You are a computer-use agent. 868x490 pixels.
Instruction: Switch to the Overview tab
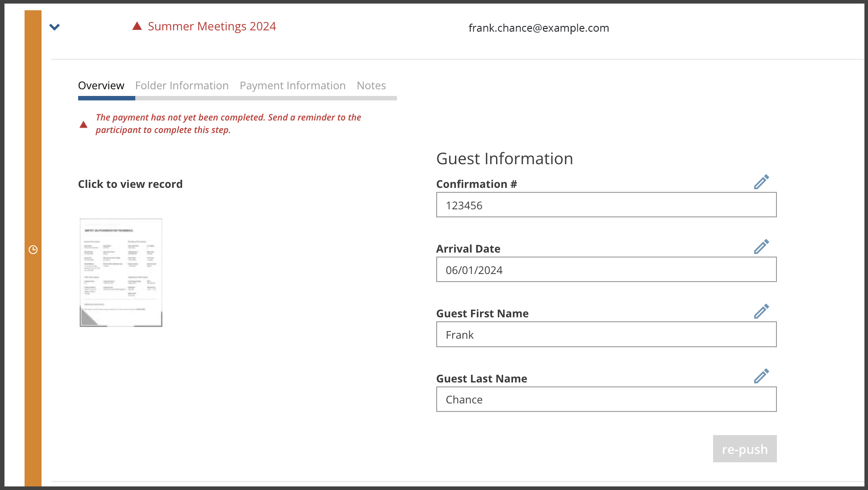(101, 85)
